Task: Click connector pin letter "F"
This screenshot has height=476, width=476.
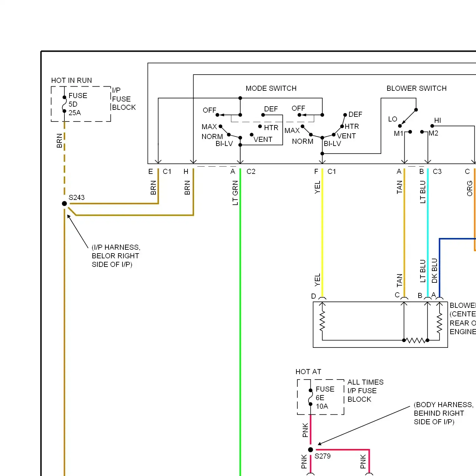Action: [316, 171]
